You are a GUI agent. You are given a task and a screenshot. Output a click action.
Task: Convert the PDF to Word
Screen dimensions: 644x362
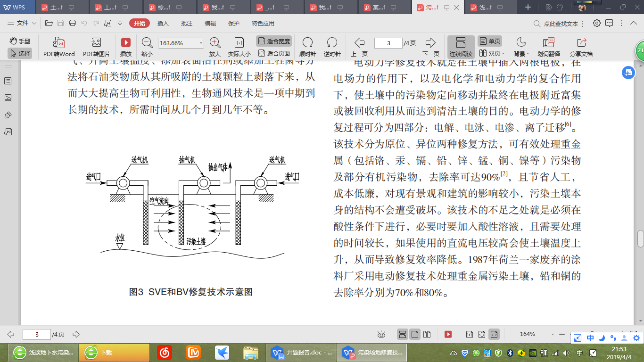click(59, 47)
